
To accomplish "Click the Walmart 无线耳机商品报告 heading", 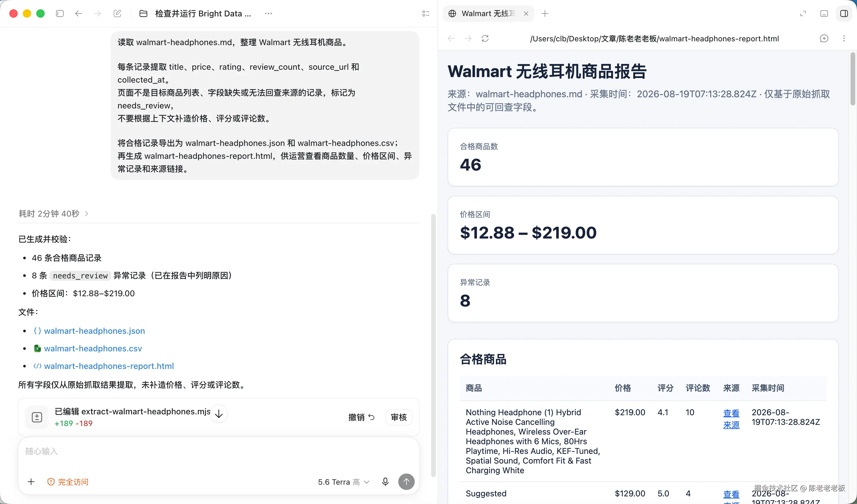I will pyautogui.click(x=547, y=71).
